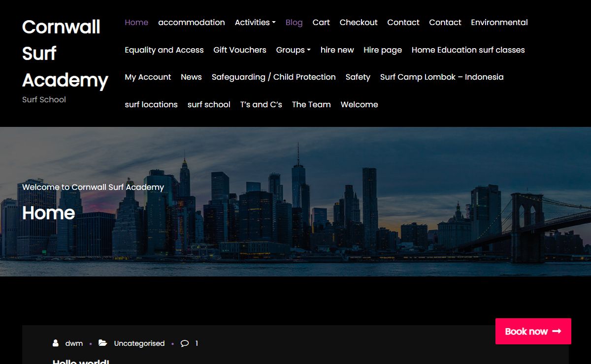Image resolution: width=591 pixels, height=364 pixels.
Task: Open Home Education surf classes page
Action: [468, 50]
